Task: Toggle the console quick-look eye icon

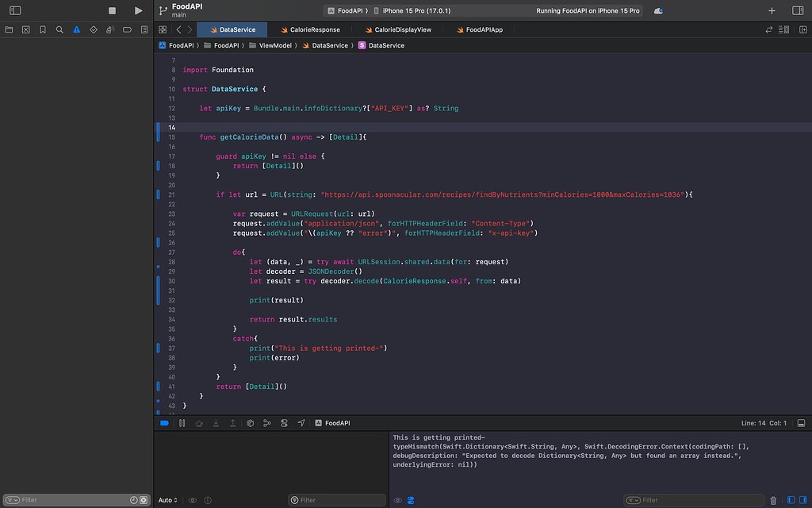Action: click(x=399, y=500)
